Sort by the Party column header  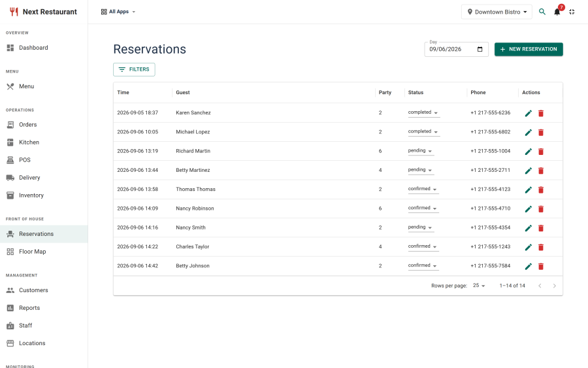tap(385, 92)
